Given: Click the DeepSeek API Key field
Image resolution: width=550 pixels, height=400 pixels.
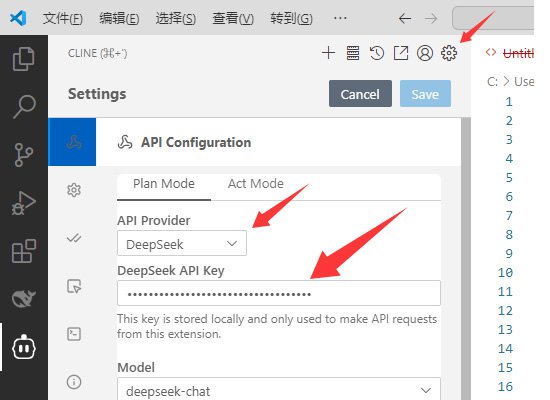Looking at the screenshot, I should [279, 293].
